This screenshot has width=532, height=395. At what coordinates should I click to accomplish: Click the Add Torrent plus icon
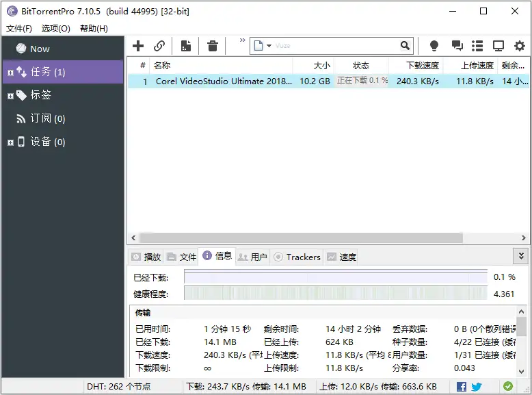[x=138, y=46]
